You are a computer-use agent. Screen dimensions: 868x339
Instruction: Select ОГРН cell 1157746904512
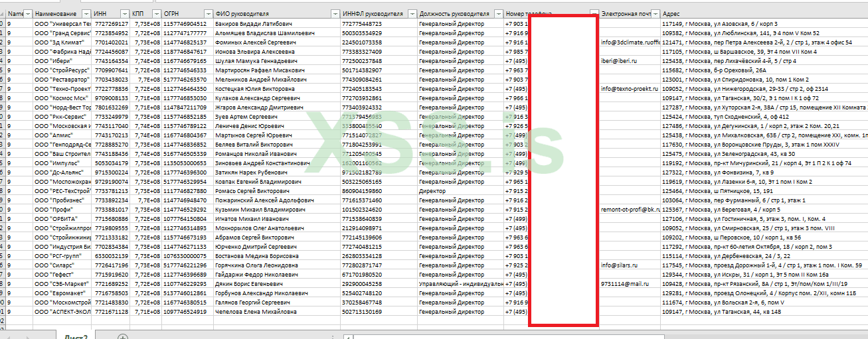188,23
